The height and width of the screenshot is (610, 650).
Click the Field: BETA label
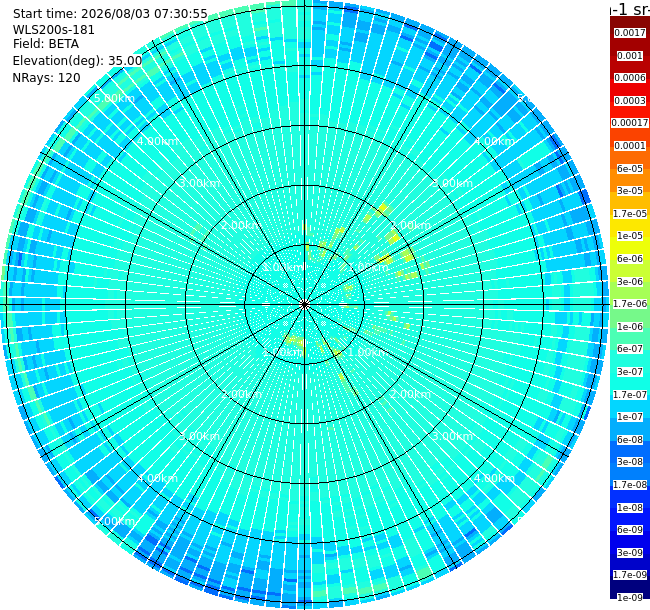tap(46, 44)
